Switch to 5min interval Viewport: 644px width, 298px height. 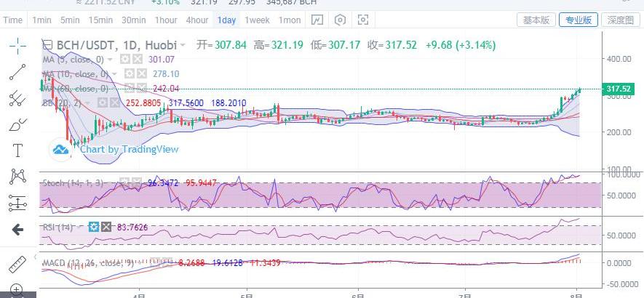coord(70,20)
